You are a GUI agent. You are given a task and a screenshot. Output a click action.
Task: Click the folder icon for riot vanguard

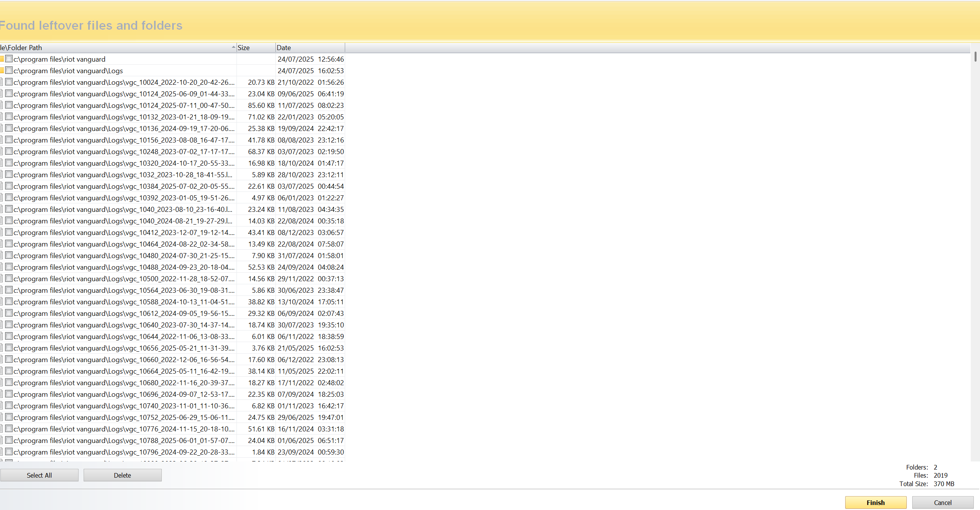(x=2, y=59)
